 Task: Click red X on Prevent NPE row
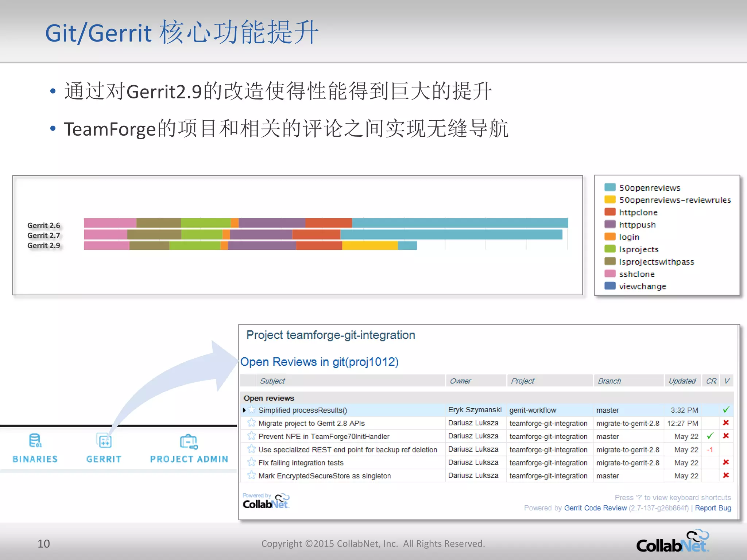(726, 436)
